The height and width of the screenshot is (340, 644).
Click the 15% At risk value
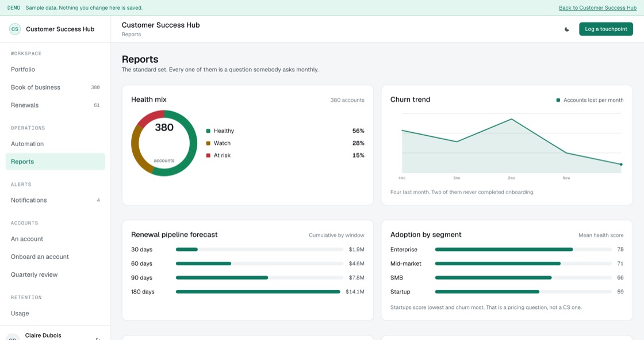click(x=358, y=155)
